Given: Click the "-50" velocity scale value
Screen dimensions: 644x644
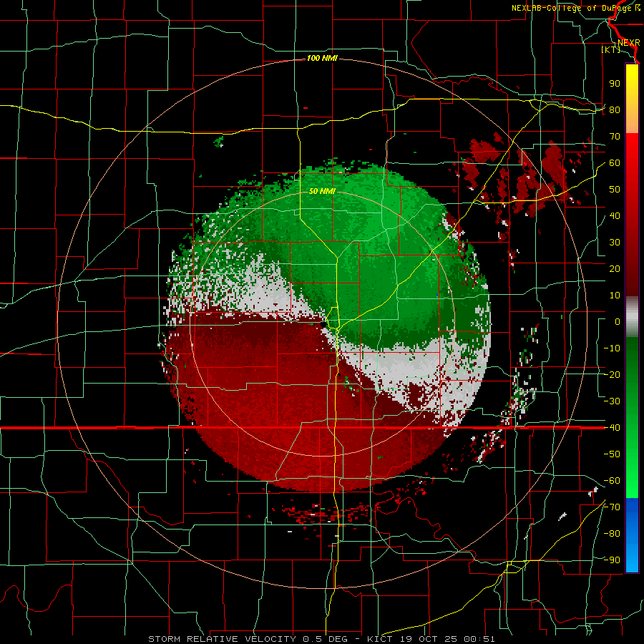Looking at the screenshot, I should [612, 454].
